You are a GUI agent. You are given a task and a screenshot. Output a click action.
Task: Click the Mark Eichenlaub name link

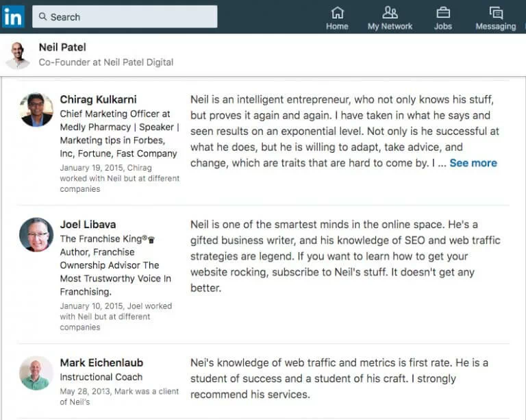point(101,362)
